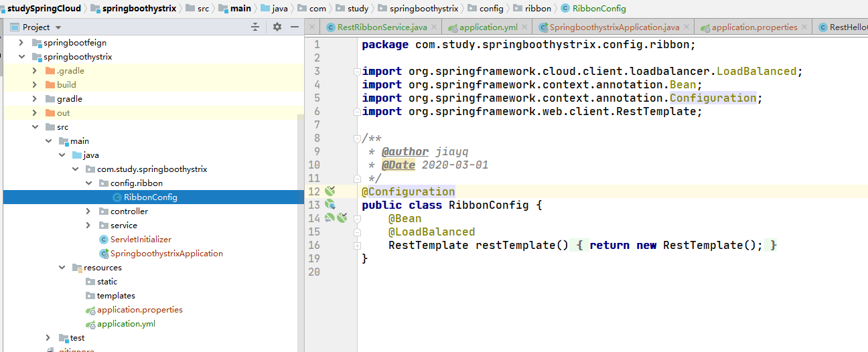Collapse the resources folder
868x352 pixels.
tap(62, 268)
